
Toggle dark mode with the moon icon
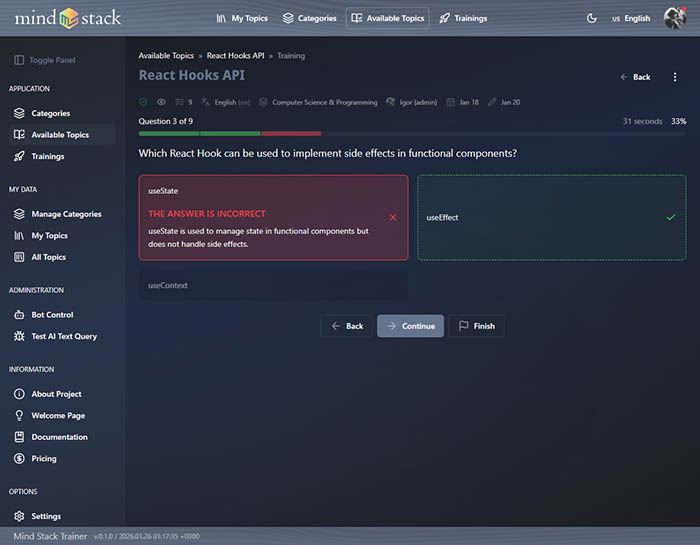click(591, 18)
